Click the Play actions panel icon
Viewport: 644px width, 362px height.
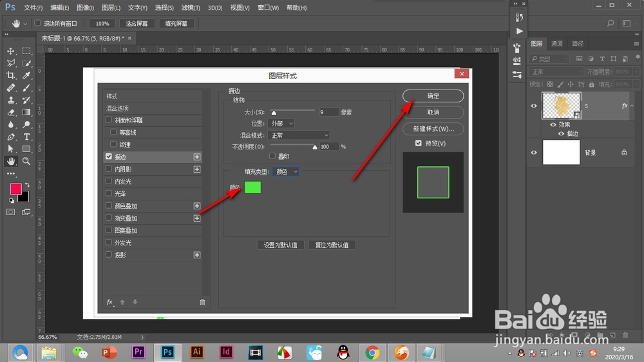coord(519,31)
